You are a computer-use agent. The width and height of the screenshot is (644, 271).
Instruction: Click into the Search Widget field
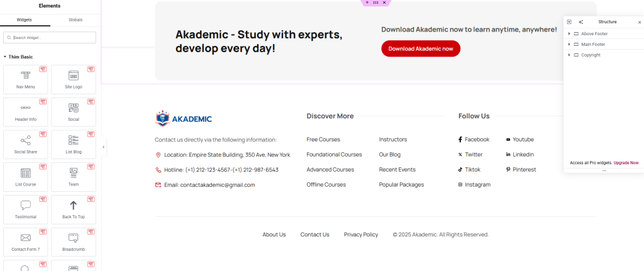pos(50,38)
